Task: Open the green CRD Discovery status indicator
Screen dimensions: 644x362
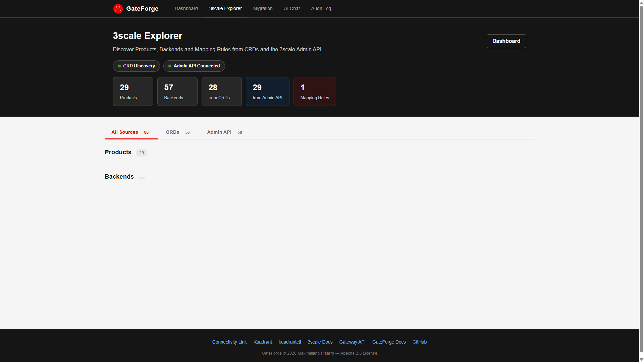Action: pos(119,66)
